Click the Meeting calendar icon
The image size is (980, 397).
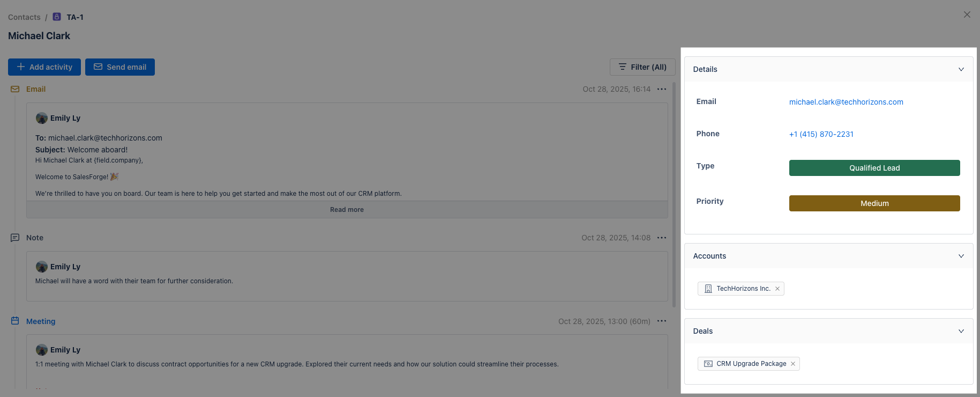[x=15, y=321]
